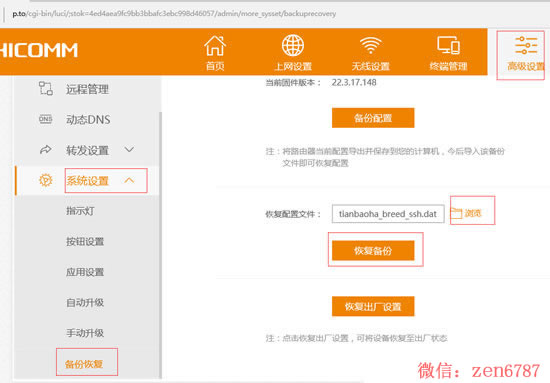Click the 浏览 browse link
The image size is (550, 383).
point(473,213)
